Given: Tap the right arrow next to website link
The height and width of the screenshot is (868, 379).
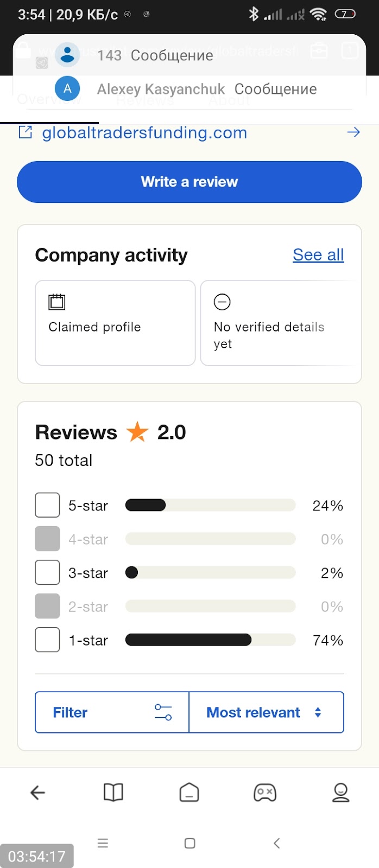Looking at the screenshot, I should pyautogui.click(x=353, y=132).
